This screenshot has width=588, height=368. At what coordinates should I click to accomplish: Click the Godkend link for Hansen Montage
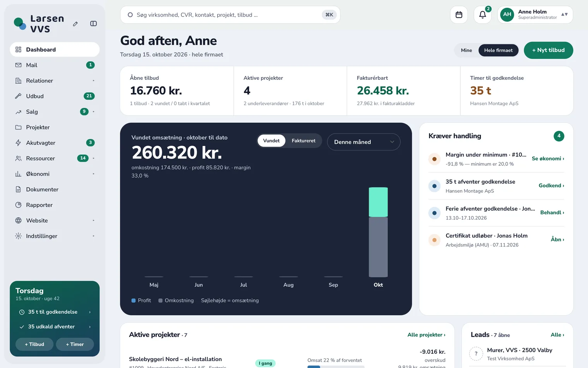[x=551, y=186]
